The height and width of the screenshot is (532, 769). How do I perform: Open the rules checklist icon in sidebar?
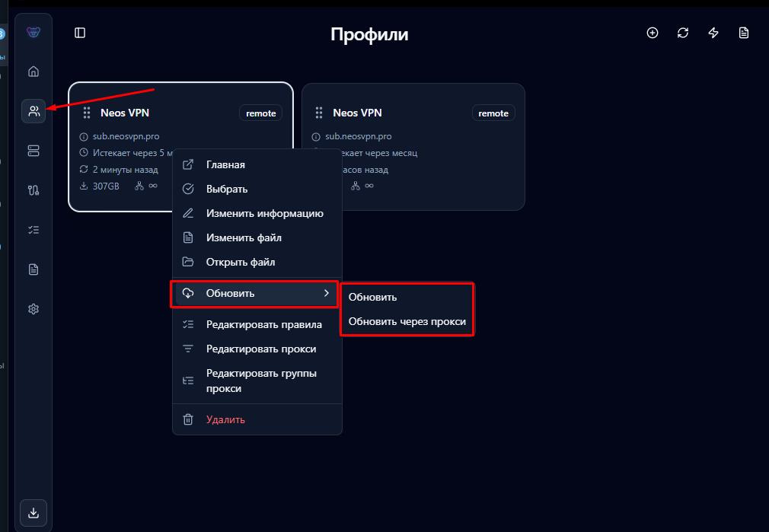tap(33, 229)
